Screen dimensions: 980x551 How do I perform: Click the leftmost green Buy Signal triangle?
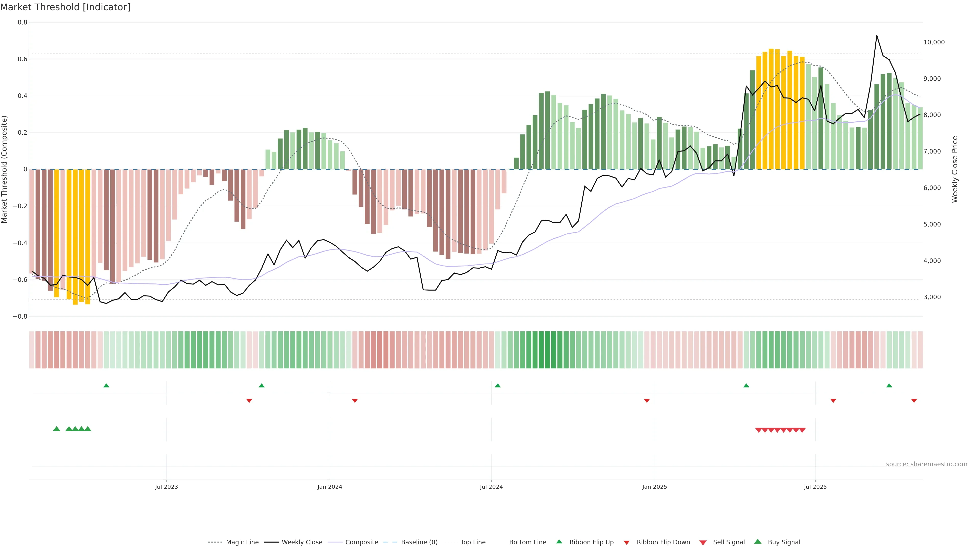click(x=57, y=429)
